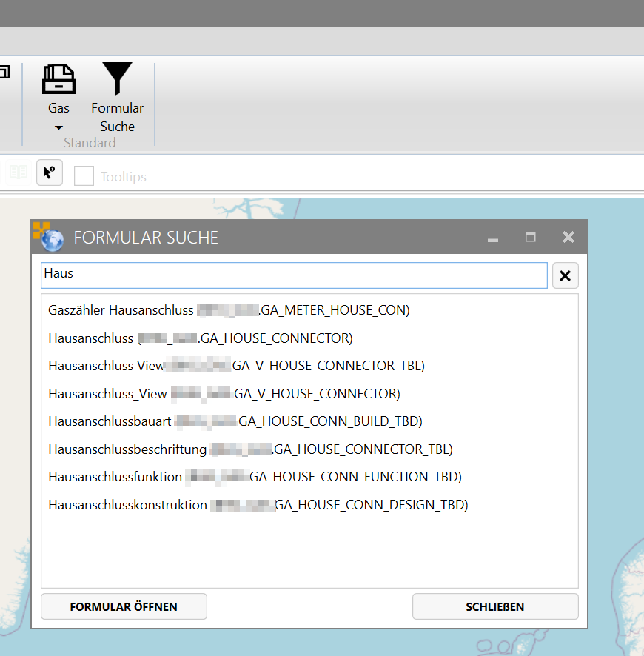
Task: Choose the Hausanschlussbauart list item
Action: pos(235,421)
